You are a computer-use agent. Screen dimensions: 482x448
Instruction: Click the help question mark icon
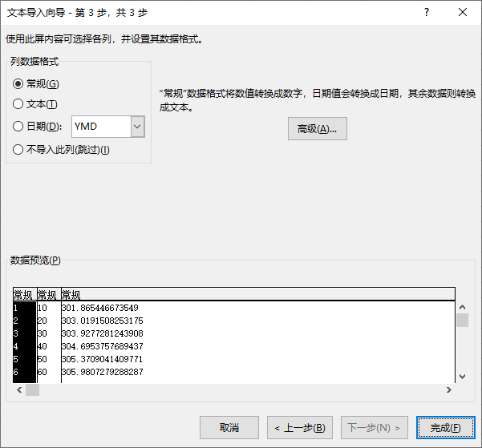click(427, 12)
